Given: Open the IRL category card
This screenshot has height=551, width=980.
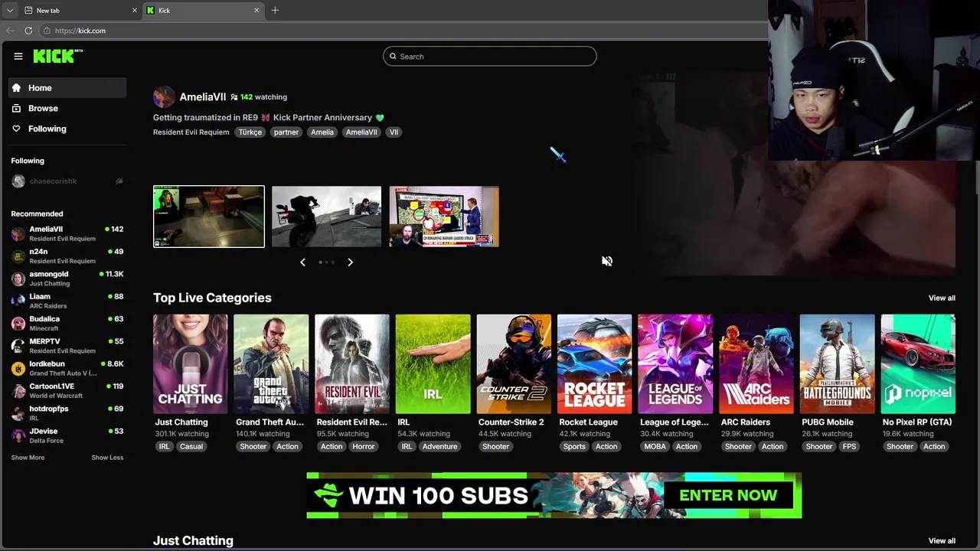Looking at the screenshot, I should 433,364.
